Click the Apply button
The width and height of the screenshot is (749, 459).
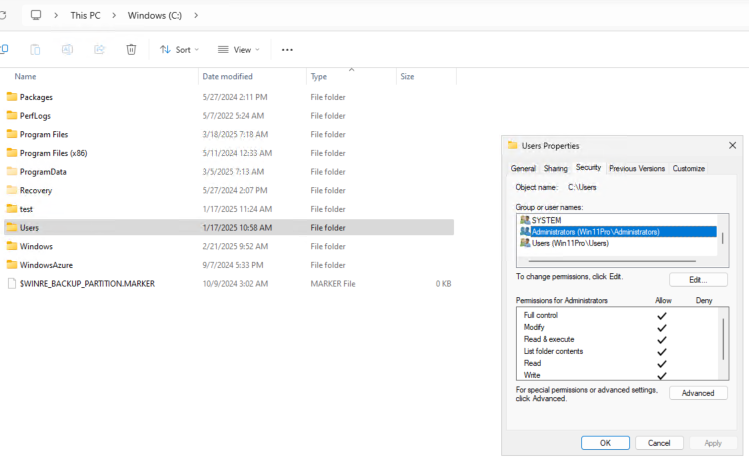713,443
